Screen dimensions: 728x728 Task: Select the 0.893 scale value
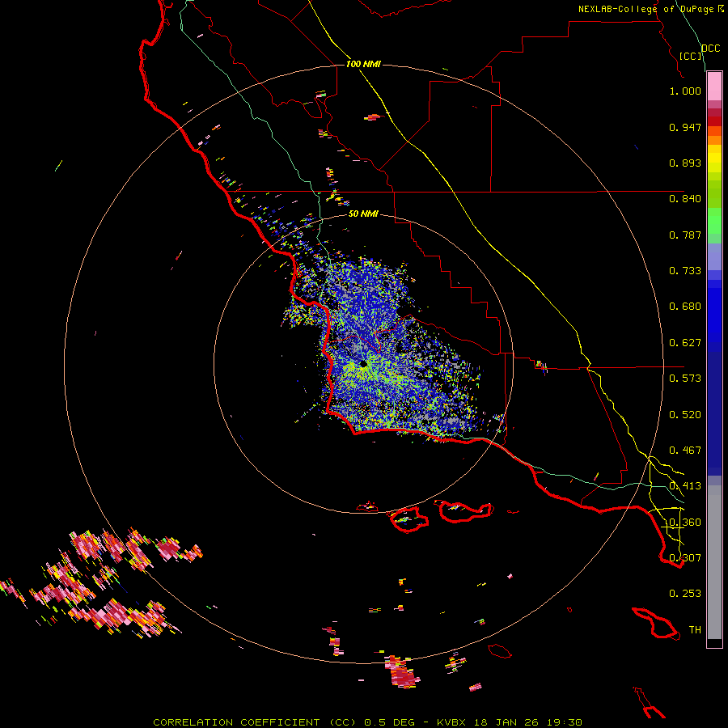tap(685, 163)
